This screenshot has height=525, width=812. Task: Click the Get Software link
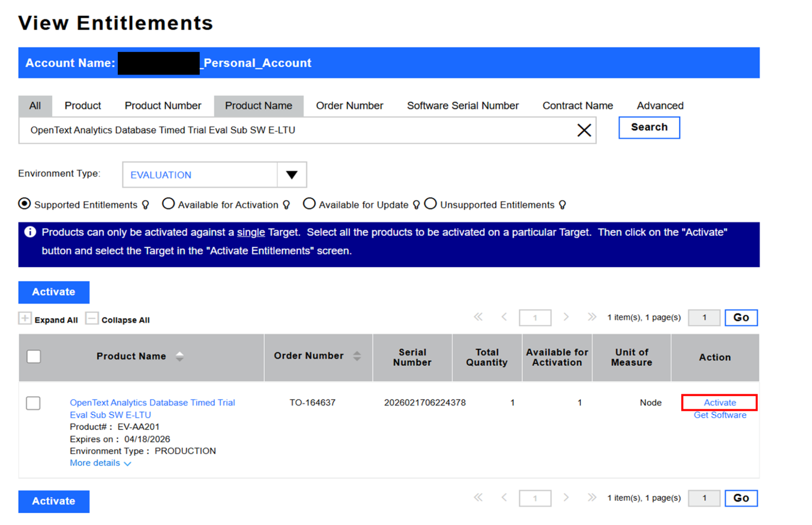(x=720, y=415)
